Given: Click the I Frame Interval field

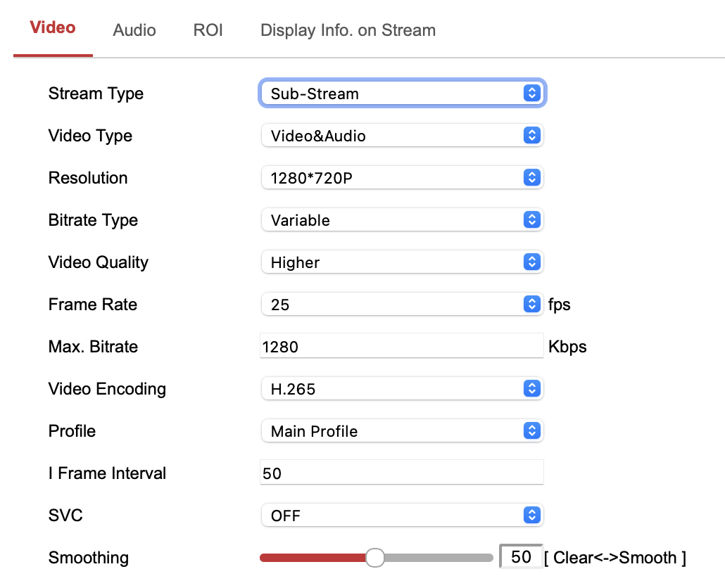Looking at the screenshot, I should point(401,473).
